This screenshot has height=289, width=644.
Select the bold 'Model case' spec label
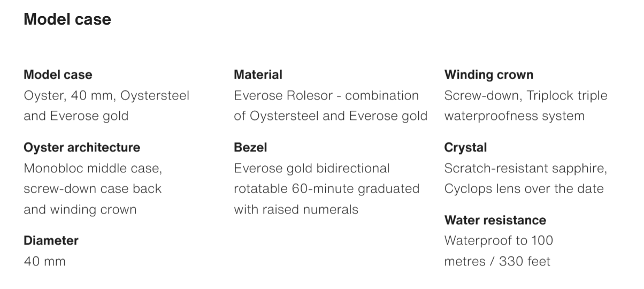point(58,75)
